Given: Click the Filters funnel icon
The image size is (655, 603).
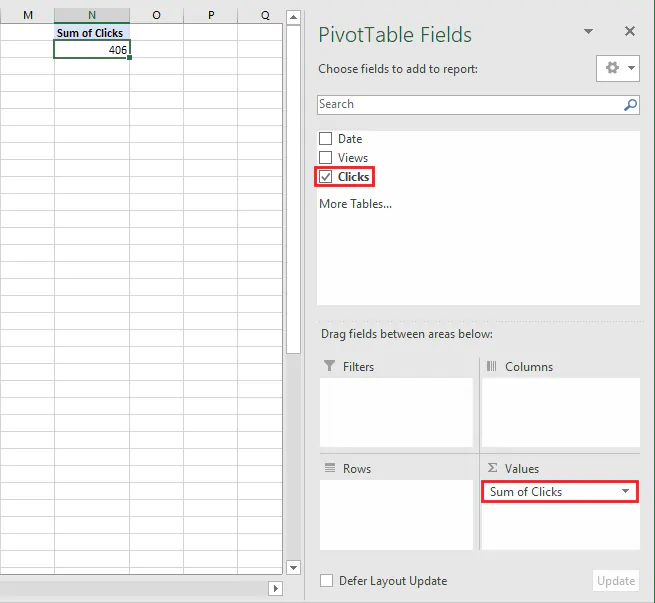Looking at the screenshot, I should point(329,366).
